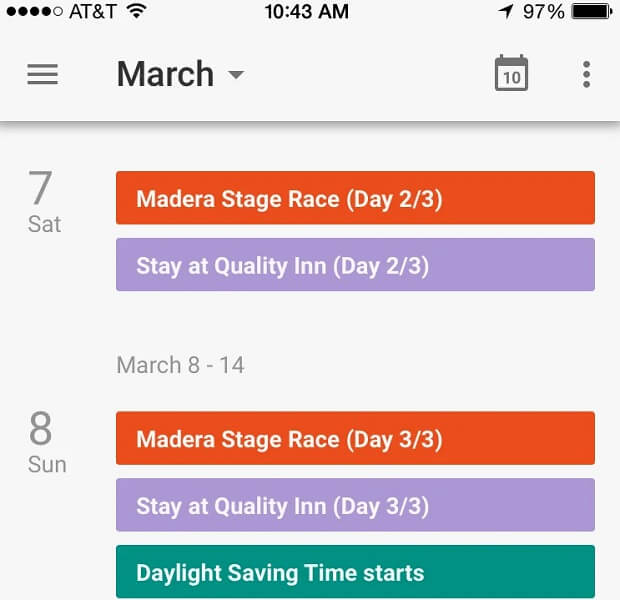Tap the March 8 - 14 week header
The image size is (620, 600).
[x=180, y=365]
